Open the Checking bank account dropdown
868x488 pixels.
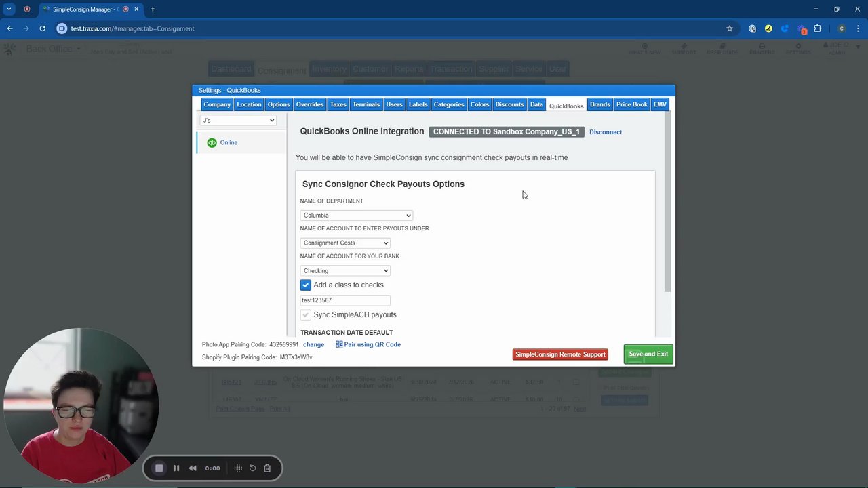pos(345,270)
